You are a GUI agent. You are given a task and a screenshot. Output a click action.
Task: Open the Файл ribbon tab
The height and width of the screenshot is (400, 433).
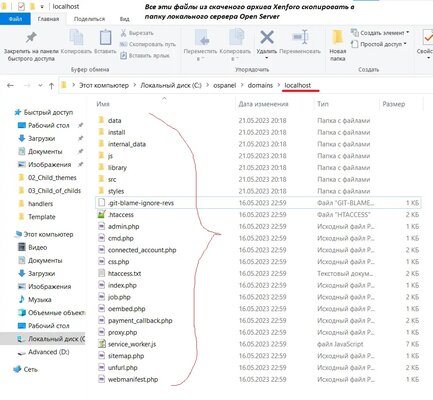click(x=15, y=19)
